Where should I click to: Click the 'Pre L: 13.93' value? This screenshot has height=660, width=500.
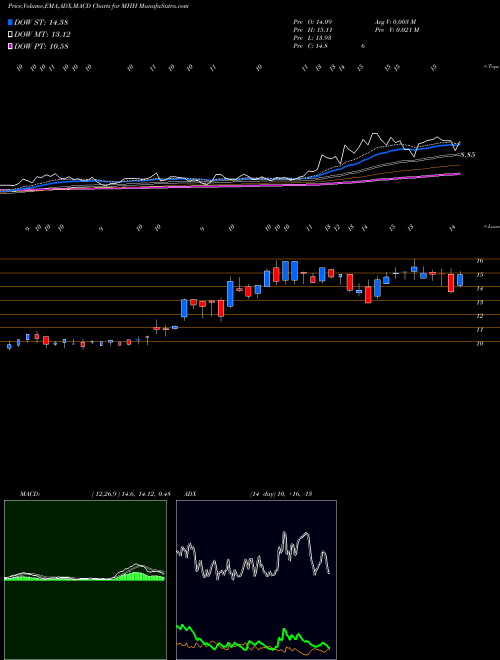coord(314,38)
